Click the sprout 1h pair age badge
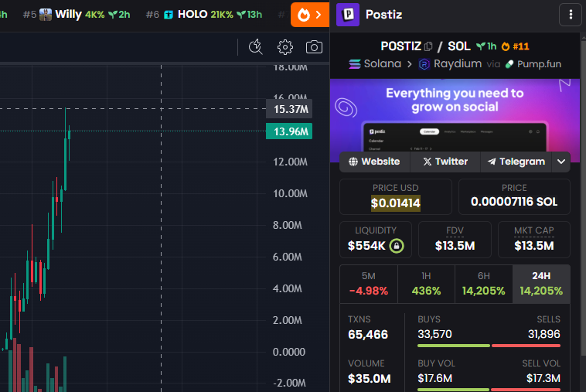The width and height of the screenshot is (586, 392). (486, 46)
